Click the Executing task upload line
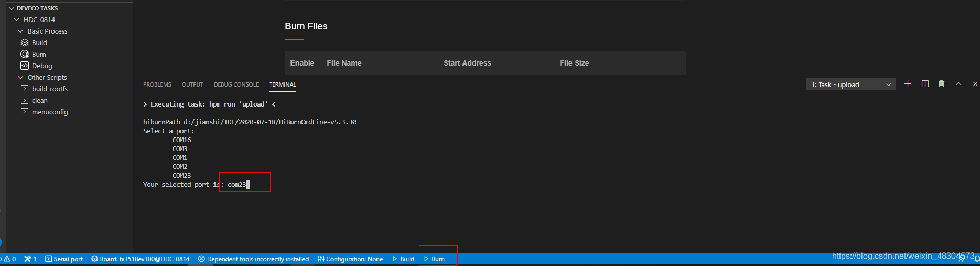980x266 pixels. point(209,104)
